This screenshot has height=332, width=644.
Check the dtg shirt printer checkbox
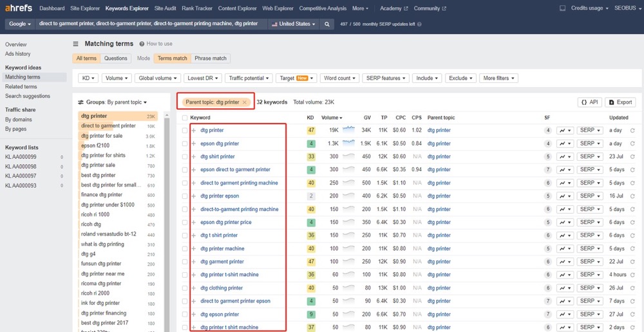pyautogui.click(x=185, y=157)
